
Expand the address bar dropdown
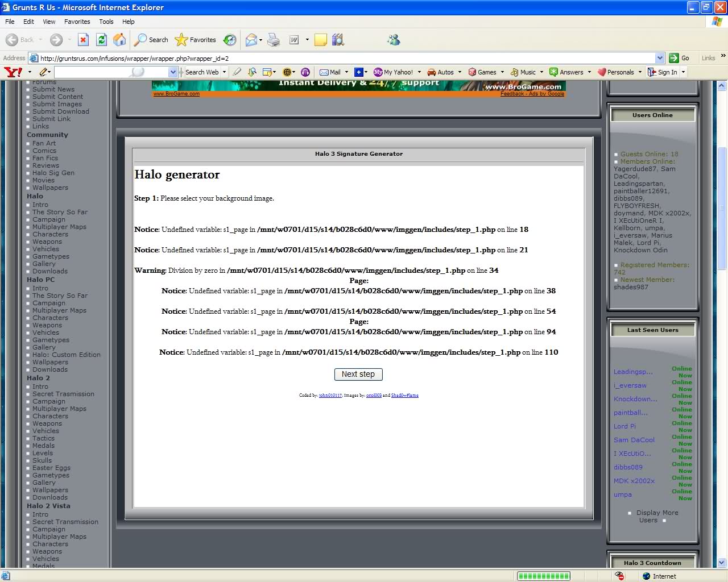click(660, 58)
